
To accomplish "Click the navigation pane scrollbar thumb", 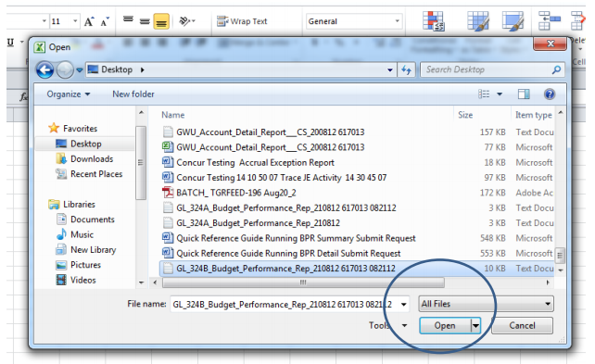I will point(141,163).
